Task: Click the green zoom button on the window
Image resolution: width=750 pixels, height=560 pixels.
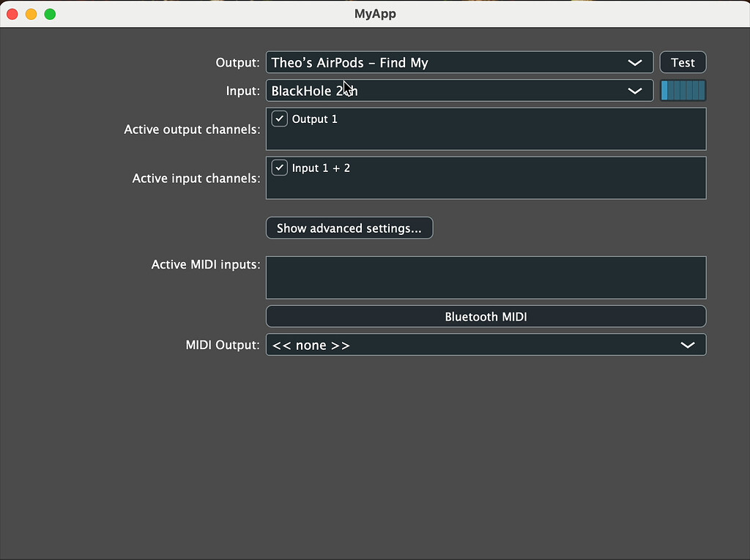Action: point(49,13)
